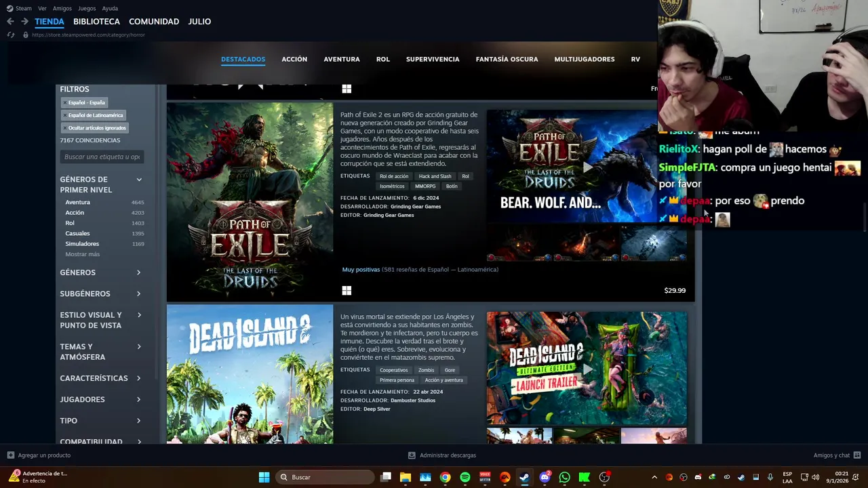Show hidden system tray icons chevron
Viewport: 868px width, 488px height.
pyautogui.click(x=654, y=477)
